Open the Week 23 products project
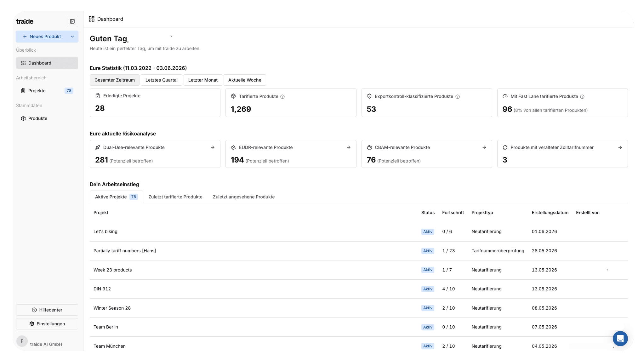Viewport: 644px width, 360px height. click(359, 270)
